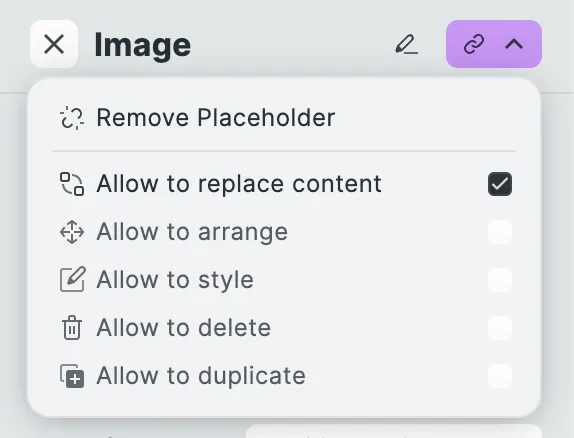Click the replace content swap icon
Image resolution: width=574 pixels, height=438 pixels.
point(72,184)
